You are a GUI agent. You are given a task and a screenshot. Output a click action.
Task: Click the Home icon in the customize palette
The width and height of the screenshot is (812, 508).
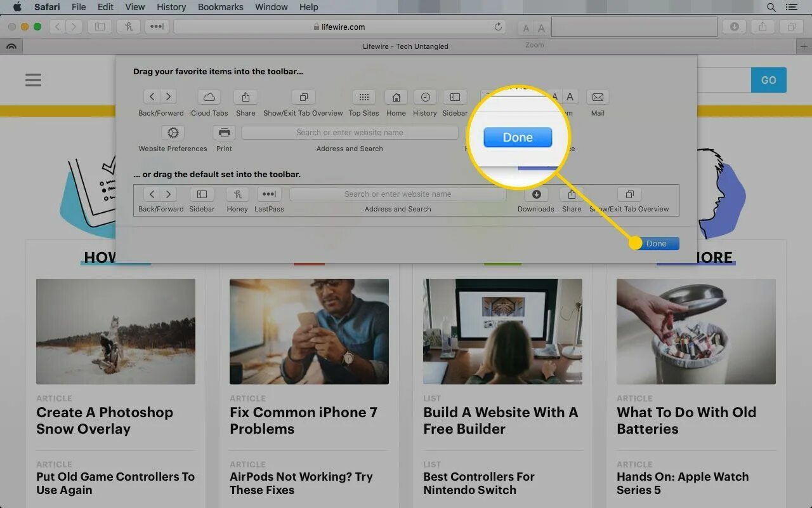point(396,97)
